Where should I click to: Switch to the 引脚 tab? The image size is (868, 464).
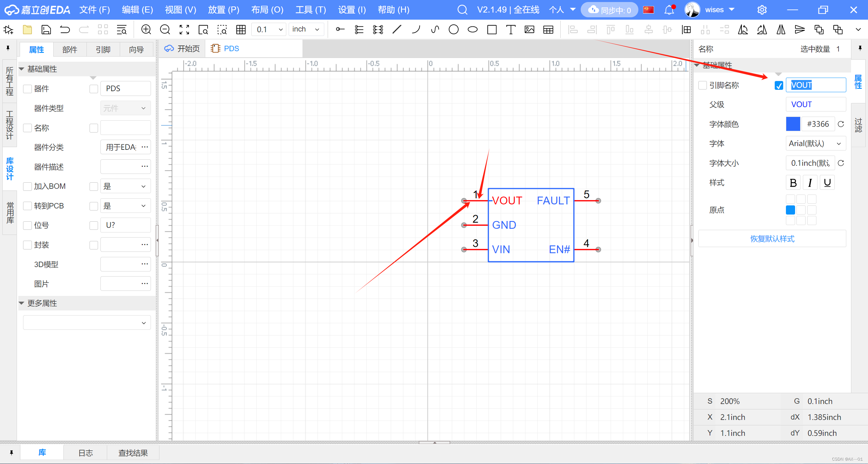pyautogui.click(x=103, y=49)
